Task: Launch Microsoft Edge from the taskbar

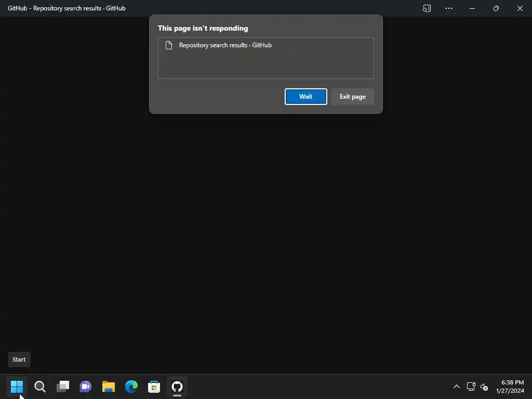Action: pyautogui.click(x=131, y=387)
